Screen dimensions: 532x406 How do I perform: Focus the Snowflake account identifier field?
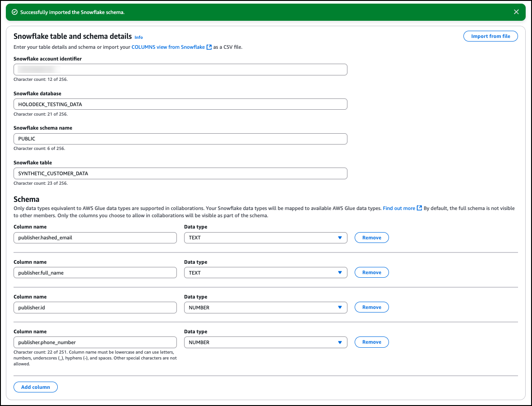click(x=180, y=70)
